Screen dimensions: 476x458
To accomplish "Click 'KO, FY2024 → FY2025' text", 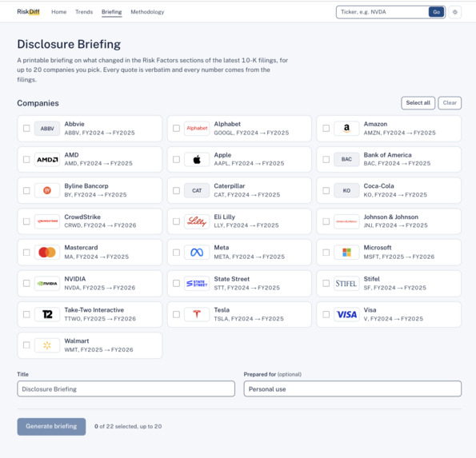I will 395,195.
